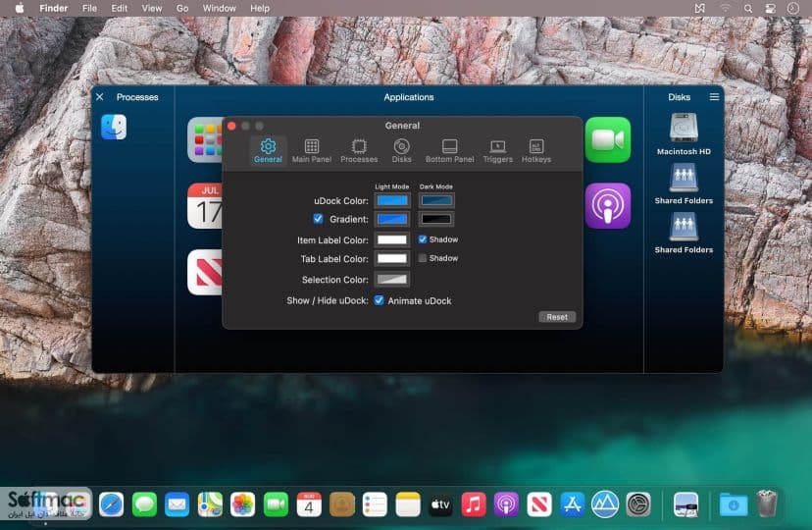The width and height of the screenshot is (812, 530).
Task: Click the Wi-Fi status icon
Action: coord(725,8)
